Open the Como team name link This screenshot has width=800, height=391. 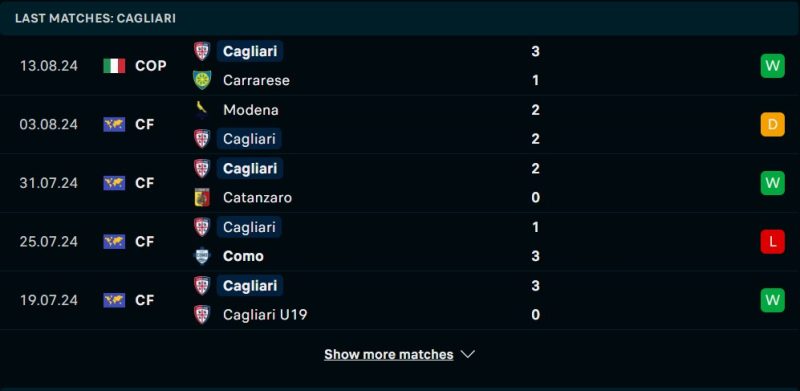(243, 256)
